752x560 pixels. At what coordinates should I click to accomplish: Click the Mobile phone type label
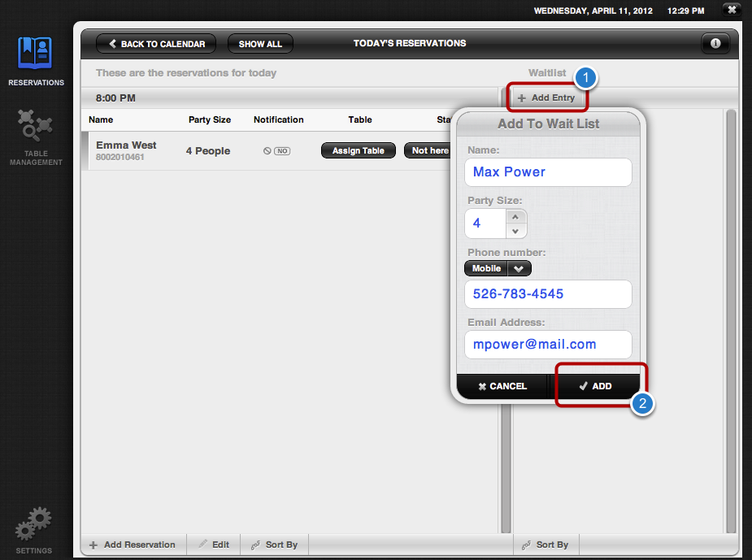486,268
